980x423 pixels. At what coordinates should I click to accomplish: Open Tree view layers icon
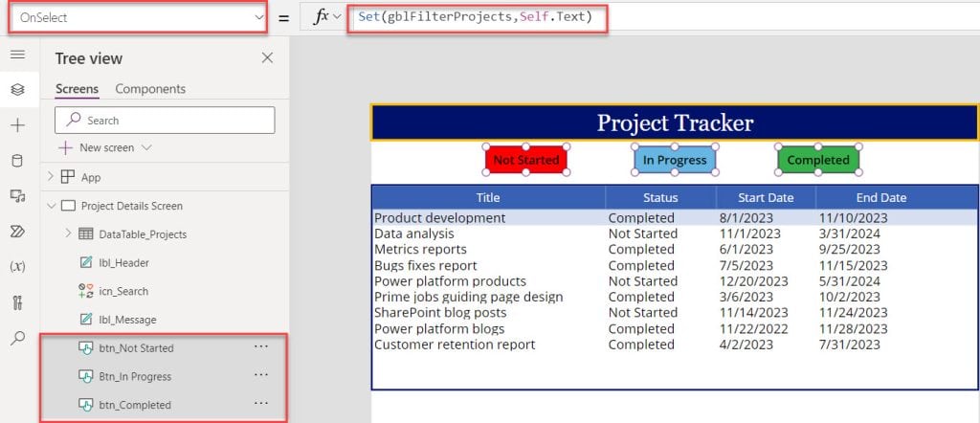pos(17,90)
